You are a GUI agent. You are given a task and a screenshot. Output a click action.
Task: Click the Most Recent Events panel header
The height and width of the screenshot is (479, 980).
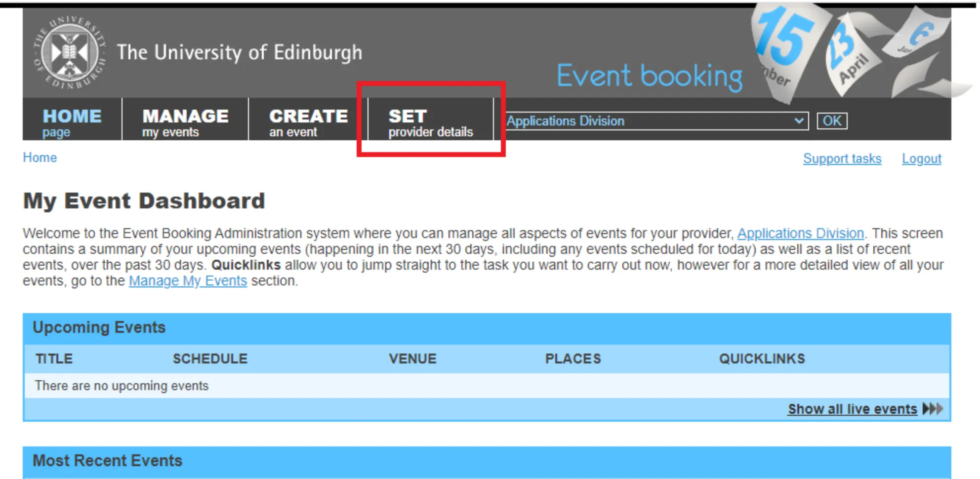coord(107,461)
